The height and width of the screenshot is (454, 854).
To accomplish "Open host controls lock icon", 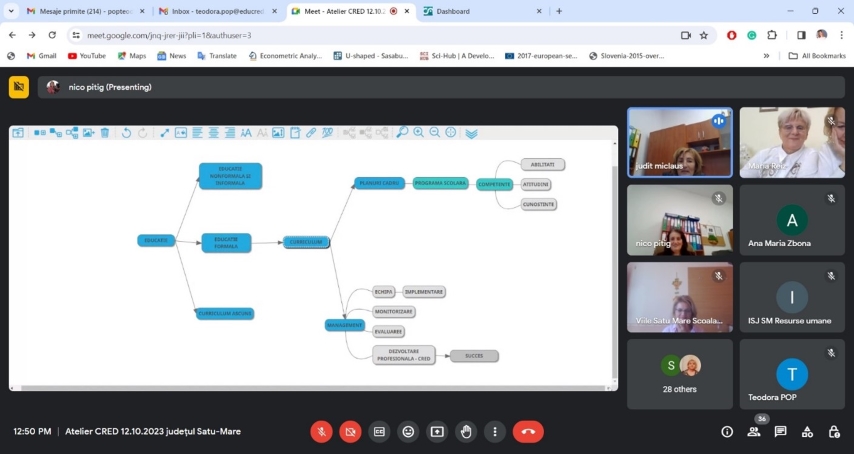I will (x=834, y=431).
